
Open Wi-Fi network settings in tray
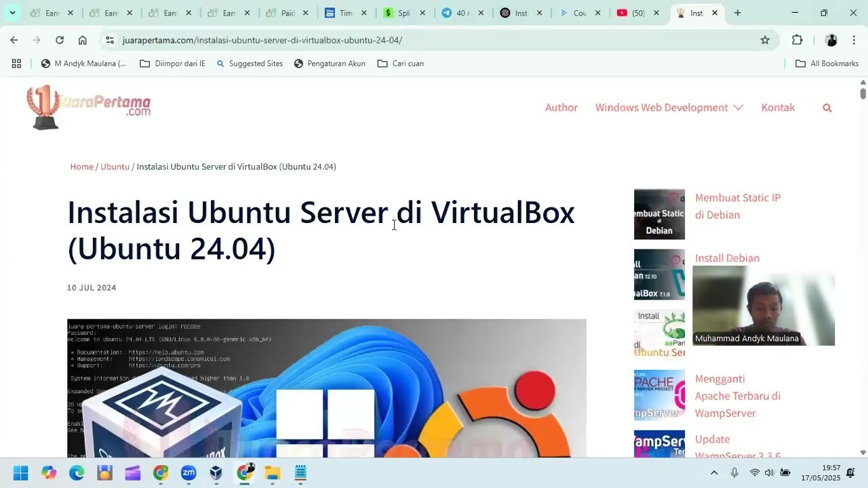755,472
